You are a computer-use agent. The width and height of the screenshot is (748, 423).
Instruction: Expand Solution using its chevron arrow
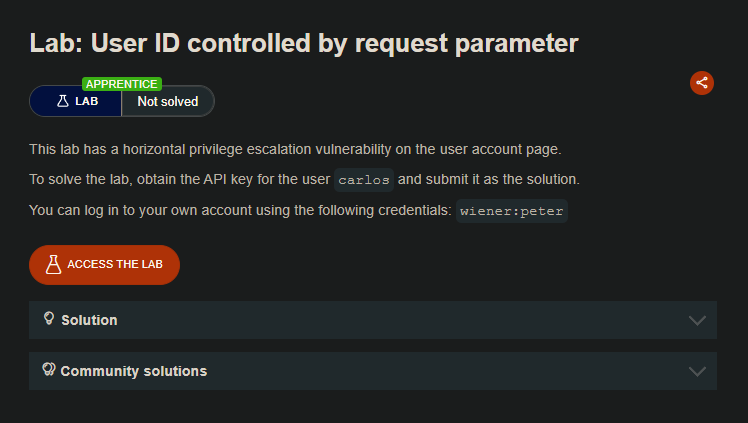697,320
